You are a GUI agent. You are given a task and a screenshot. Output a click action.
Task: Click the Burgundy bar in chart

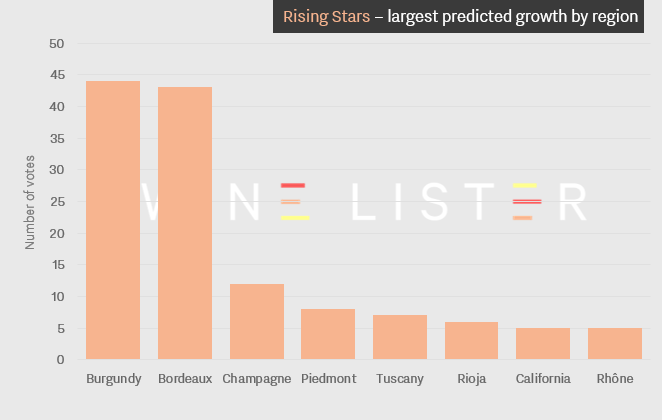[x=113, y=220]
